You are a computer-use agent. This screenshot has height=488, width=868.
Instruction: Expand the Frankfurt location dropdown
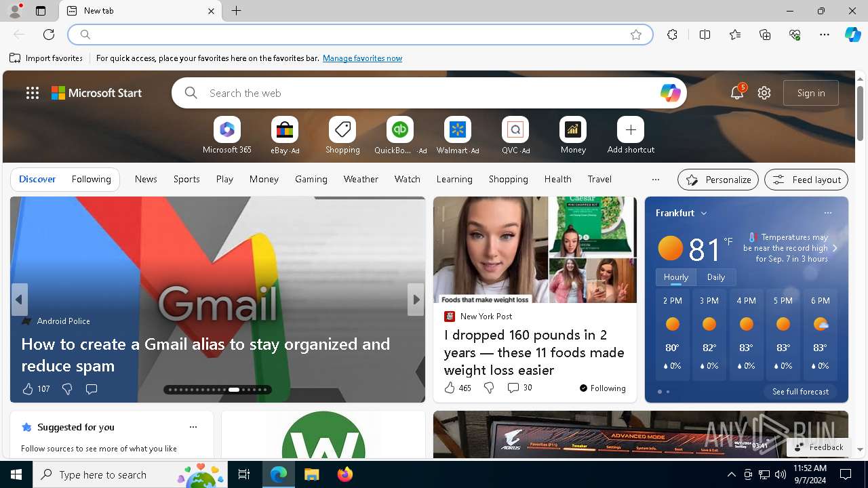[x=704, y=213]
